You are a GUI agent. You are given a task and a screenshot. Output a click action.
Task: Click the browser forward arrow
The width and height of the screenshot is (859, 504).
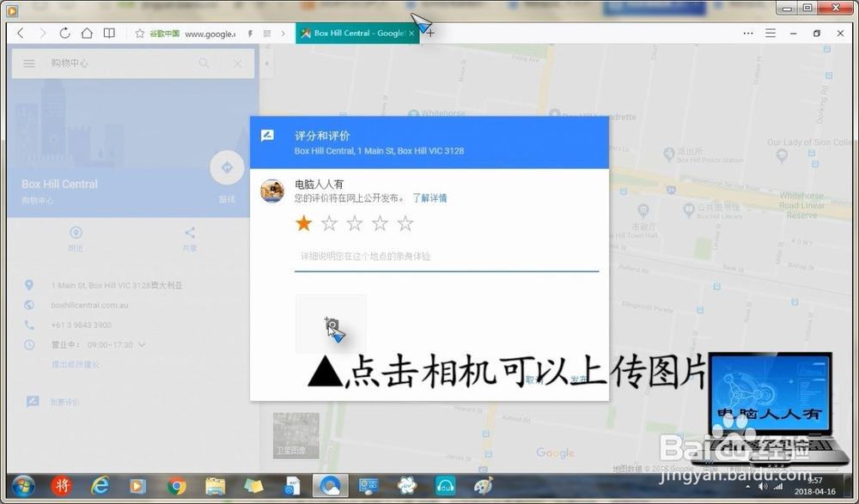[43, 33]
